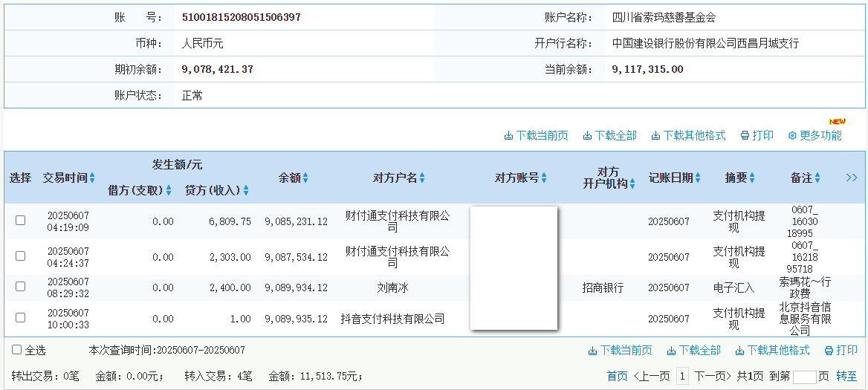Go to 首页 first page
The width and height of the screenshot is (868, 390).
pos(618,377)
